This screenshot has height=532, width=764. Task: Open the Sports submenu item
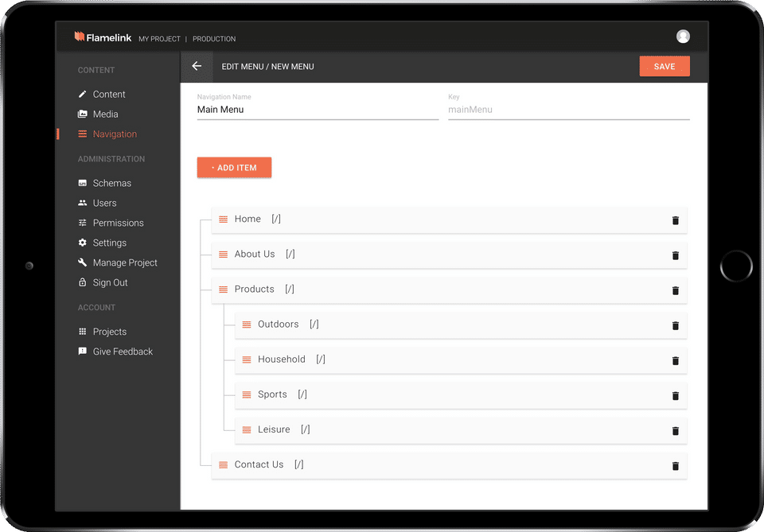461,395
